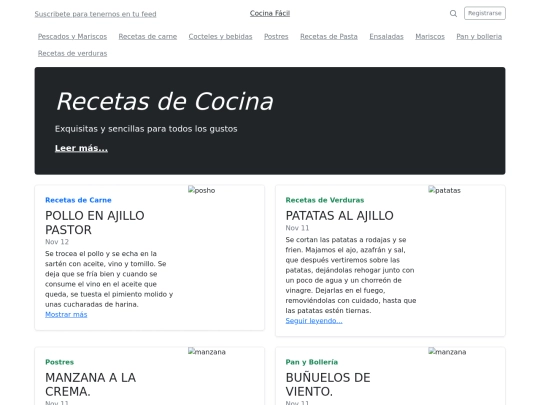
Task: Click the Recetas de Cocina heading
Action: tap(165, 102)
